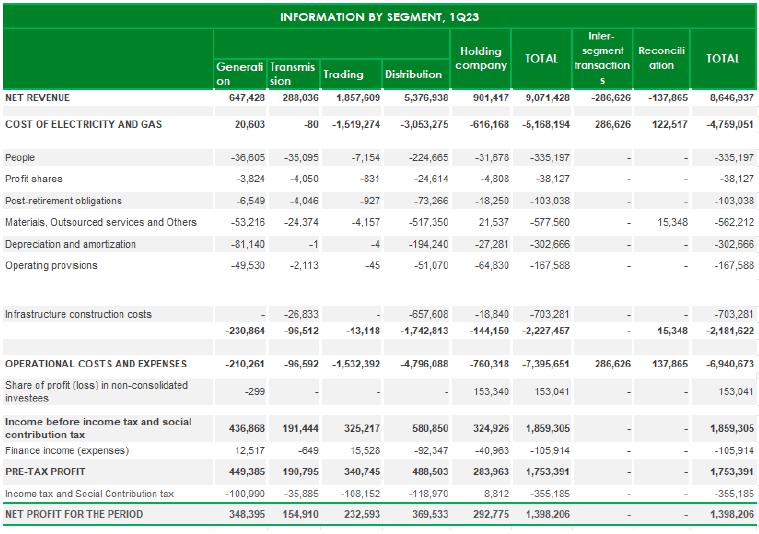Click the PRE-TAX PROFIT row label
The image size is (759, 534).
coord(45,472)
